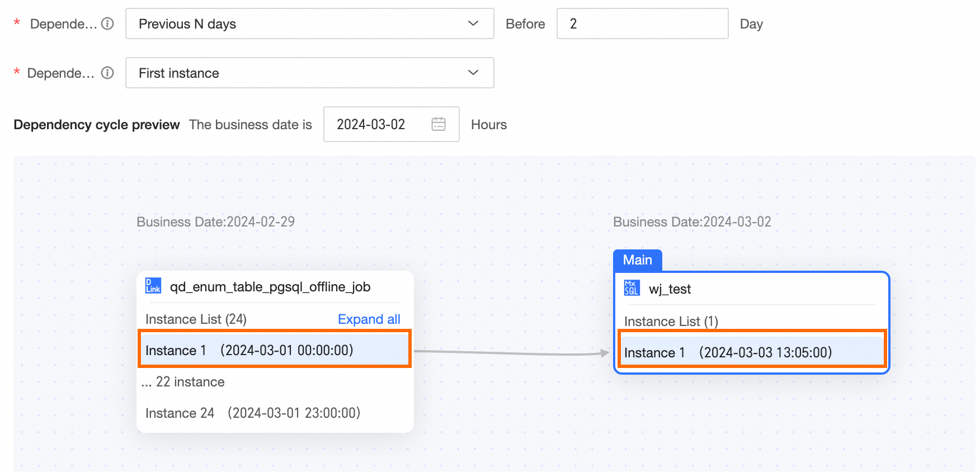Click the business date field 2024-03-02
Viewport: 980px width, 472px height.
(392, 124)
